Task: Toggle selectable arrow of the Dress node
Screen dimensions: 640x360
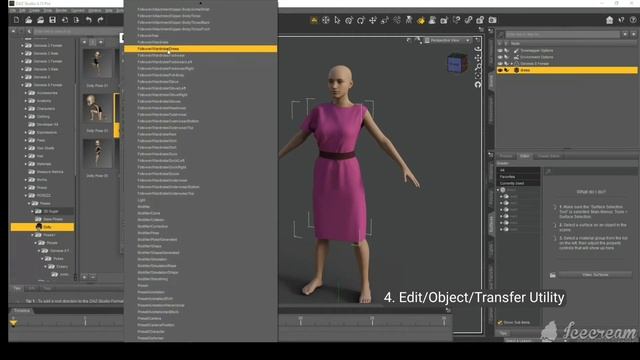Action: [x=507, y=70]
